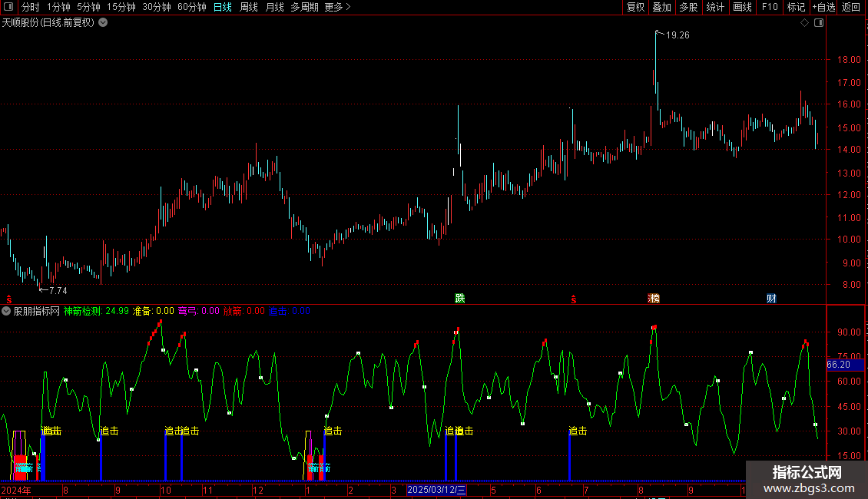Select the 月线 monthly chart tab
The image size is (868, 499).
(x=274, y=7)
